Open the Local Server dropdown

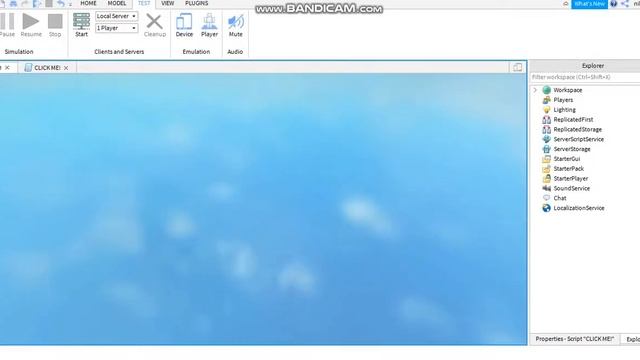pyautogui.click(x=116, y=16)
